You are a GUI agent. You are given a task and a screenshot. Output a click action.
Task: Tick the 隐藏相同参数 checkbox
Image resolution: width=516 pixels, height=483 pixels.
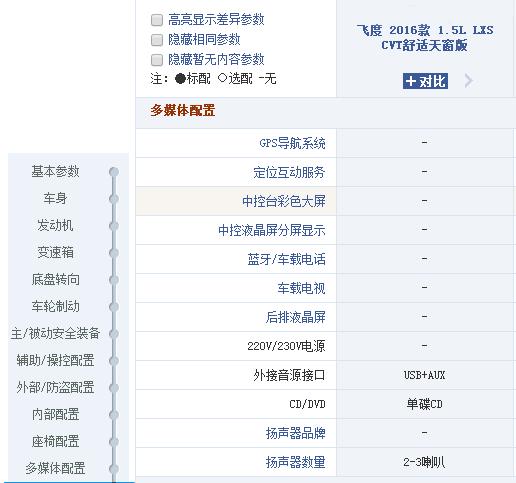(x=157, y=40)
